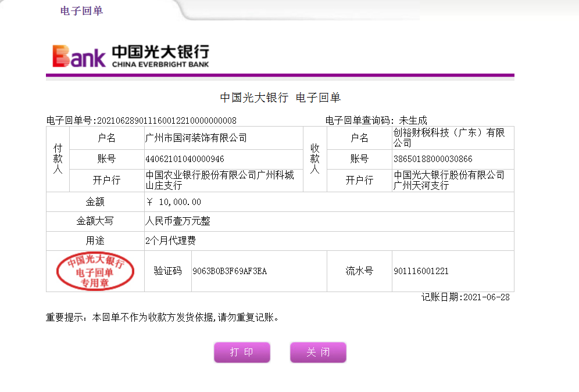Click payee bank 中国光大银行股份有限公司广州天河支行
Image resolution: width=579 pixels, height=392 pixels.
coord(449,180)
